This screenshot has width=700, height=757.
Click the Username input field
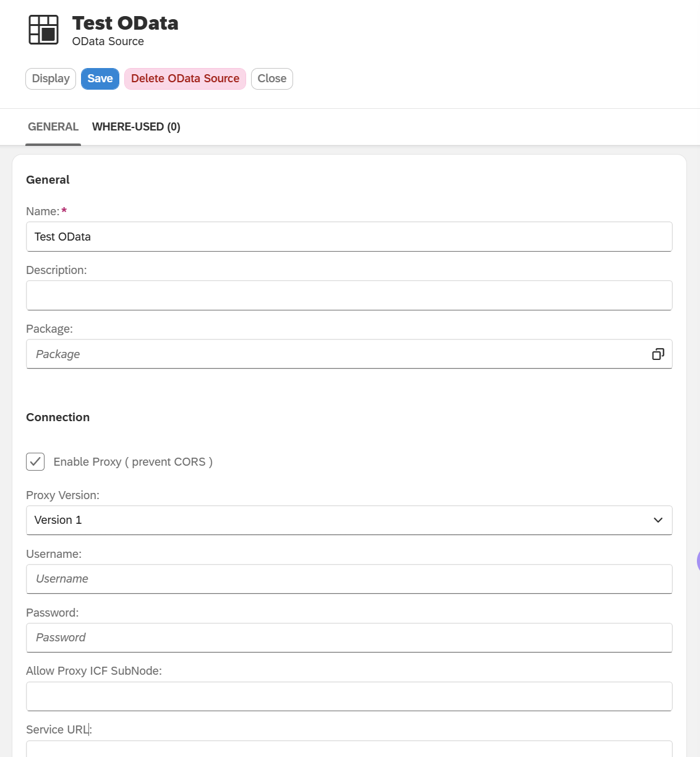tap(349, 579)
